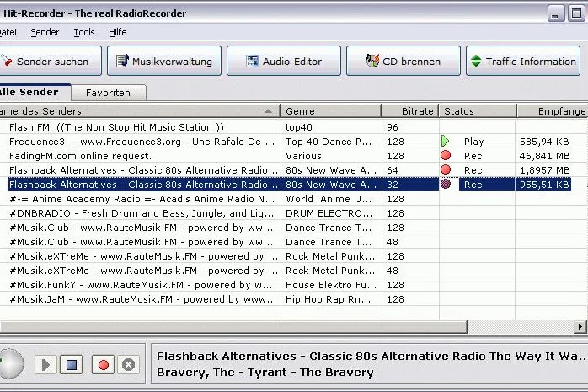Open CD brennen

click(404, 62)
